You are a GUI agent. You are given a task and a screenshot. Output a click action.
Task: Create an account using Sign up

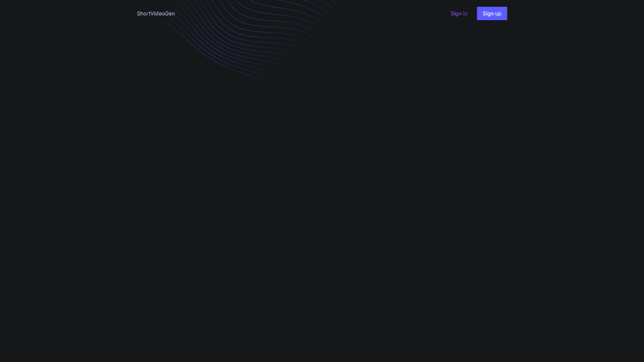pos(492,14)
